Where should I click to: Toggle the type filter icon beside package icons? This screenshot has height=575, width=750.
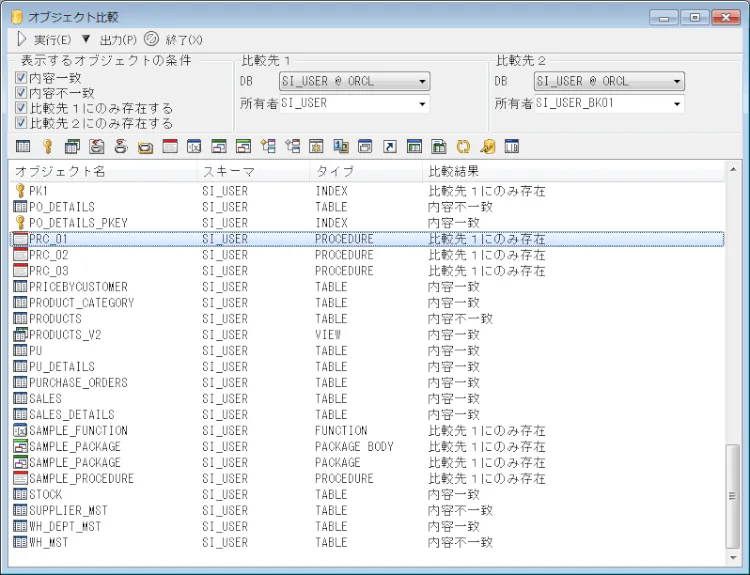point(268,146)
